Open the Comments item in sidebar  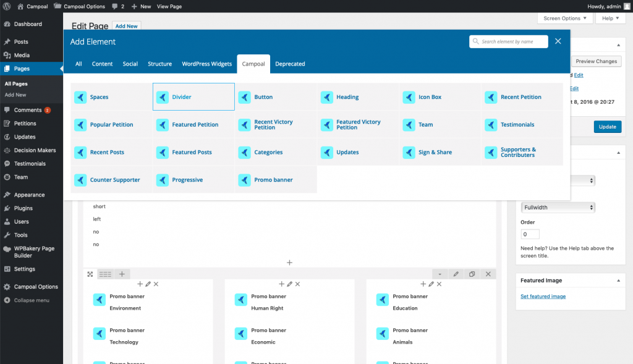coord(28,110)
